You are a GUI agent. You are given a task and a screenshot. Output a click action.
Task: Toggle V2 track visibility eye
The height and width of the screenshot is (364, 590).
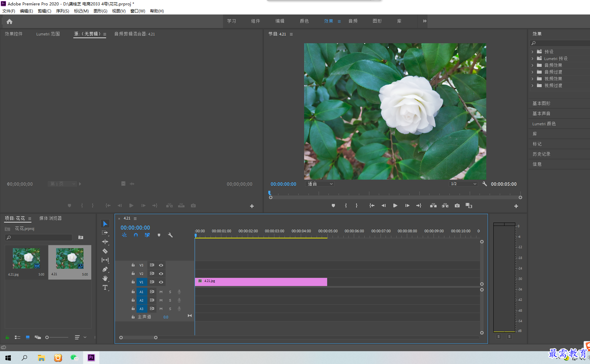pyautogui.click(x=161, y=274)
